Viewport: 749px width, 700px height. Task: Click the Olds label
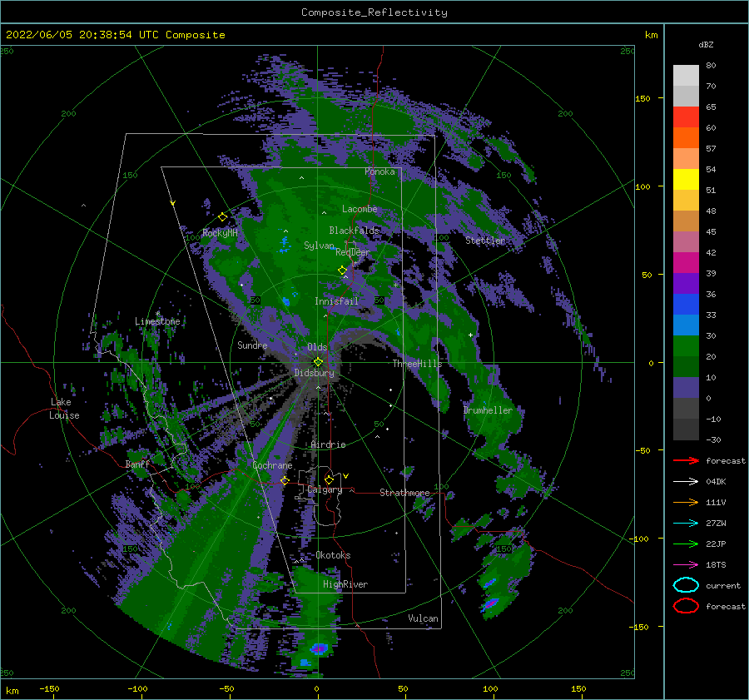pos(317,347)
